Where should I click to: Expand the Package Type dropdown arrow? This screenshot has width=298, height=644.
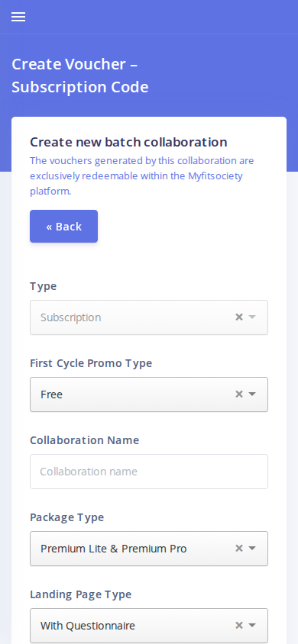(x=252, y=549)
